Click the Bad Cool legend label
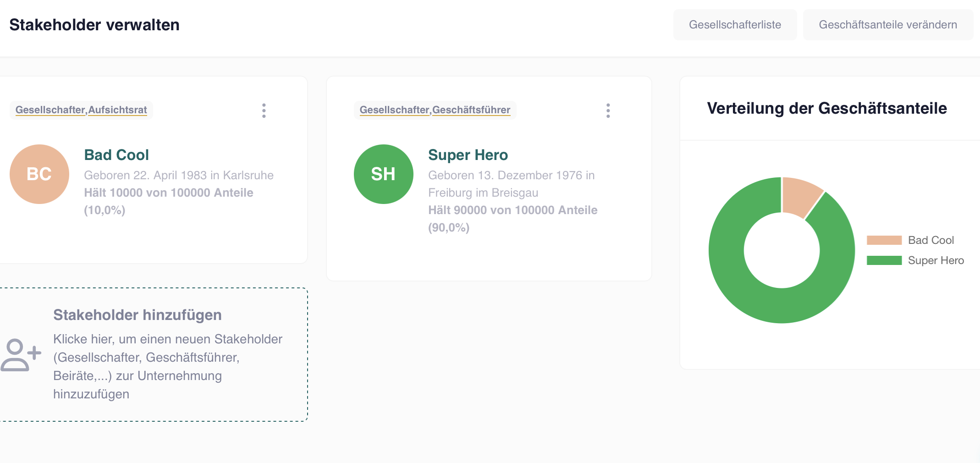980x463 pixels. tap(930, 240)
